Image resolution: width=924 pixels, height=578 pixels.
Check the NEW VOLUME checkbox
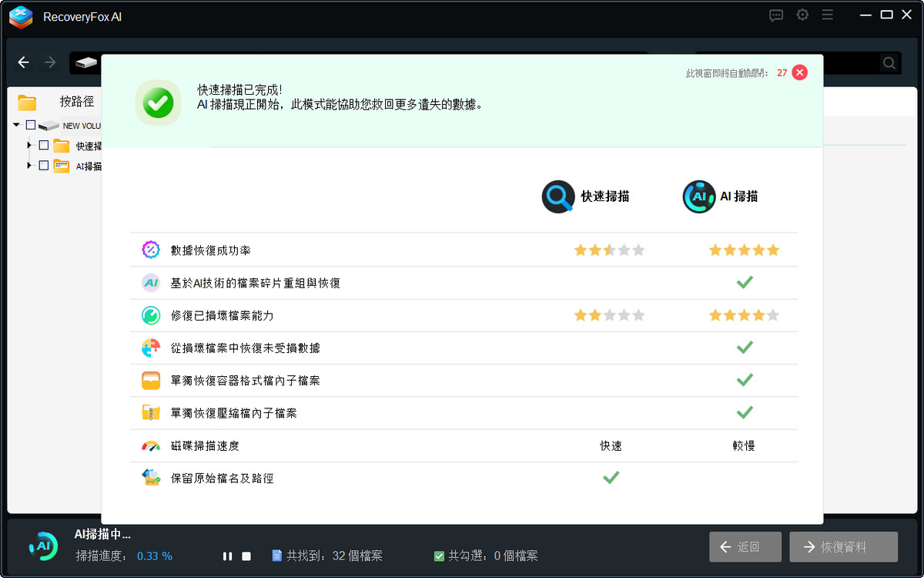coord(31,125)
